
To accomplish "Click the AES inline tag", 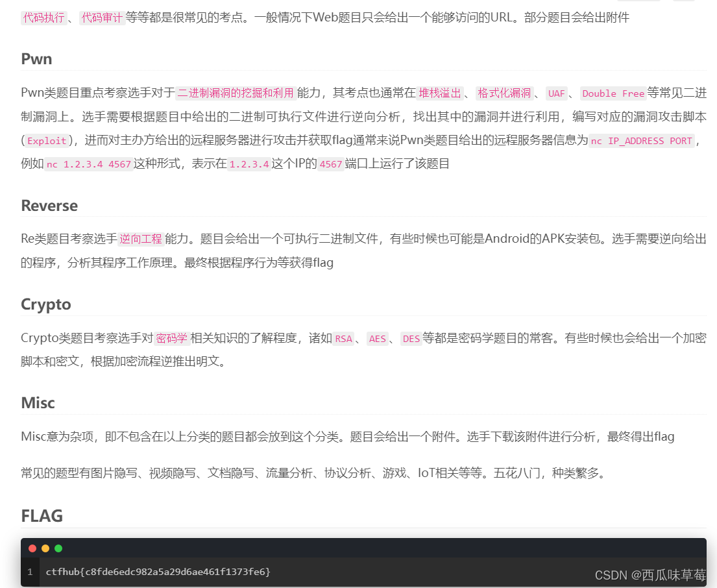I will (x=378, y=339).
